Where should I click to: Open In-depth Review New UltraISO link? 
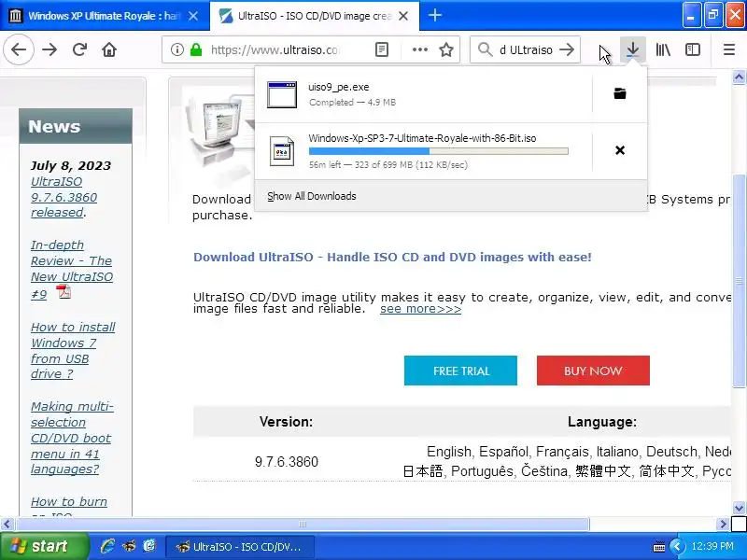72,269
